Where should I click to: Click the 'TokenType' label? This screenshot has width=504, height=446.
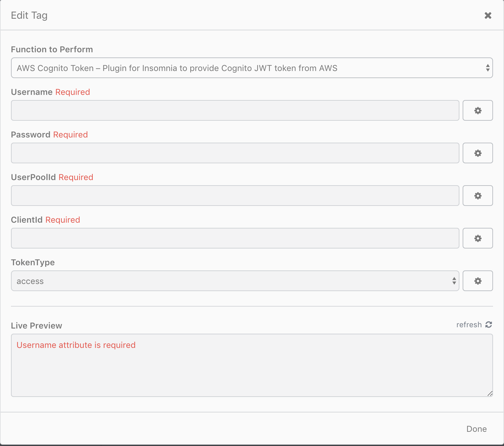[x=33, y=262]
